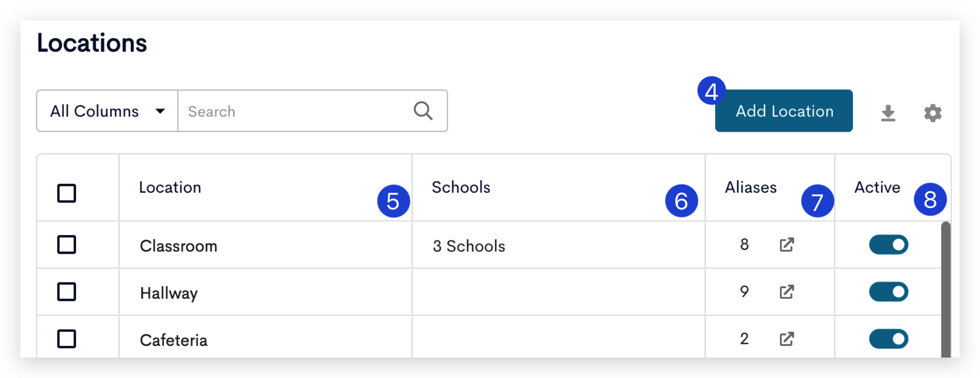980x378 pixels.
Task: Tick the select-all checkbox in the header
Action: (x=67, y=194)
